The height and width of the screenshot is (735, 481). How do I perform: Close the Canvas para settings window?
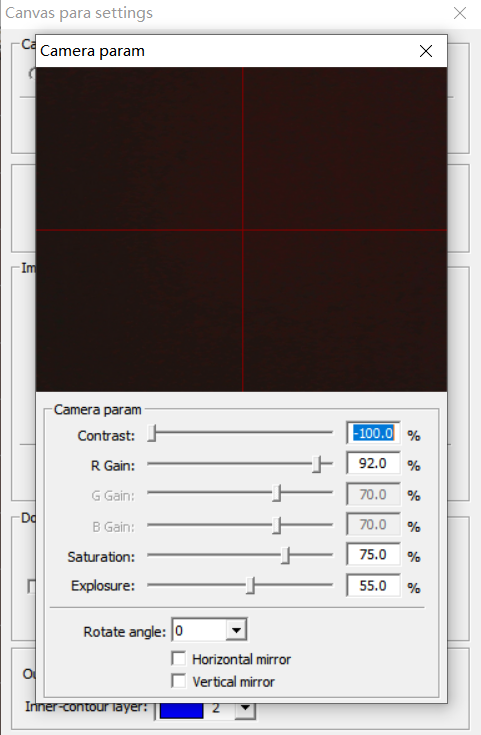(460, 13)
